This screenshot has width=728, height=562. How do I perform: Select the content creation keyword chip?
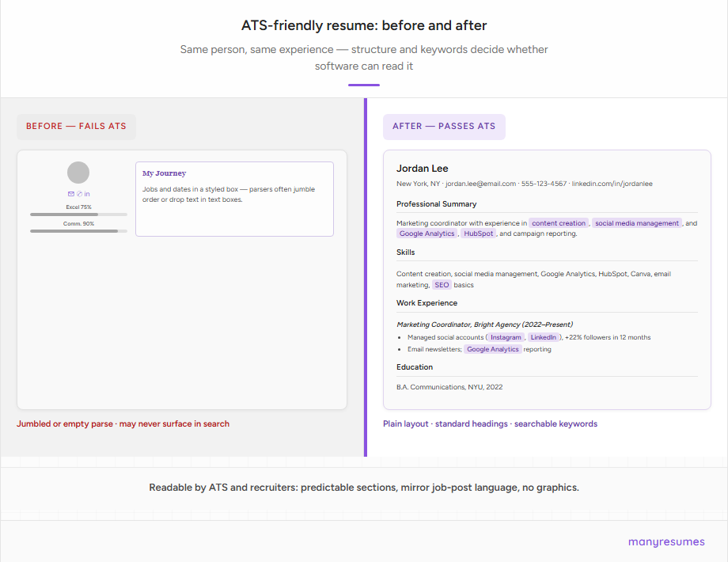click(x=559, y=222)
